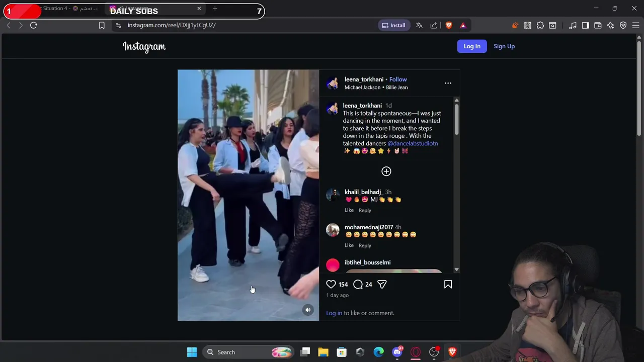Click the Log In button
The height and width of the screenshot is (362, 644).
pos(472,46)
